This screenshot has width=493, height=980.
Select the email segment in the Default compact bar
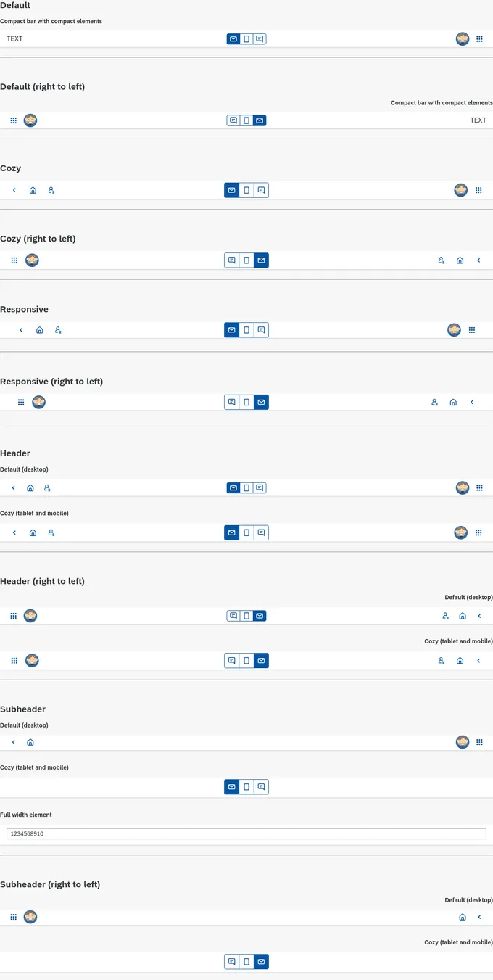click(233, 39)
